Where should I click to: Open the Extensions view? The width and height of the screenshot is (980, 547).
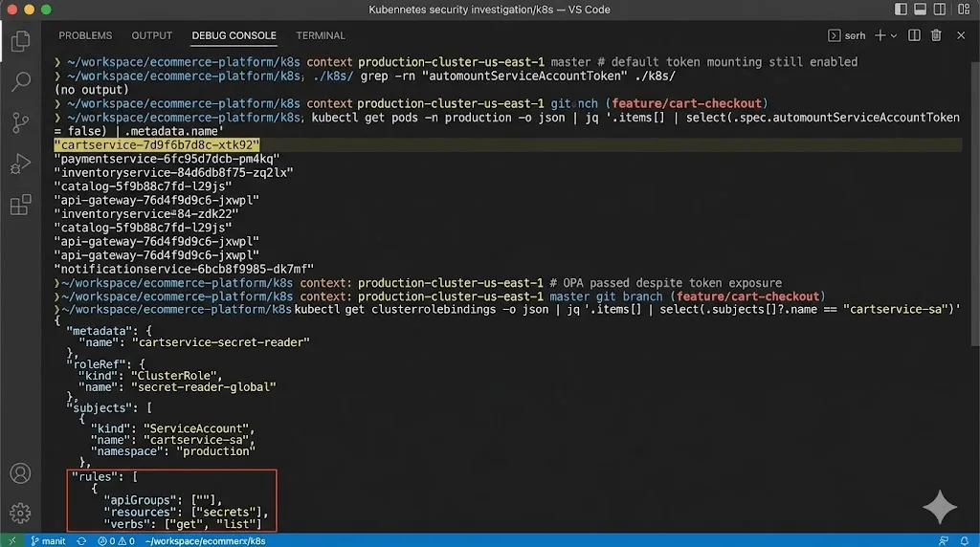[20, 205]
